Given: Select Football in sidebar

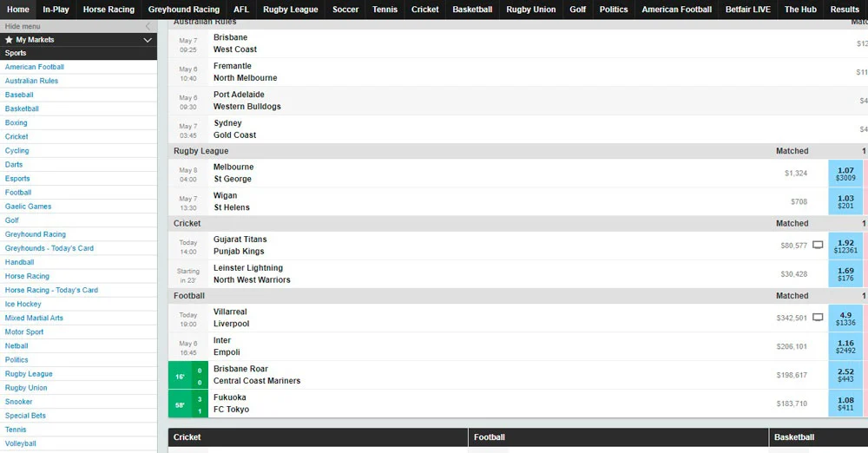Looking at the screenshot, I should tap(18, 192).
